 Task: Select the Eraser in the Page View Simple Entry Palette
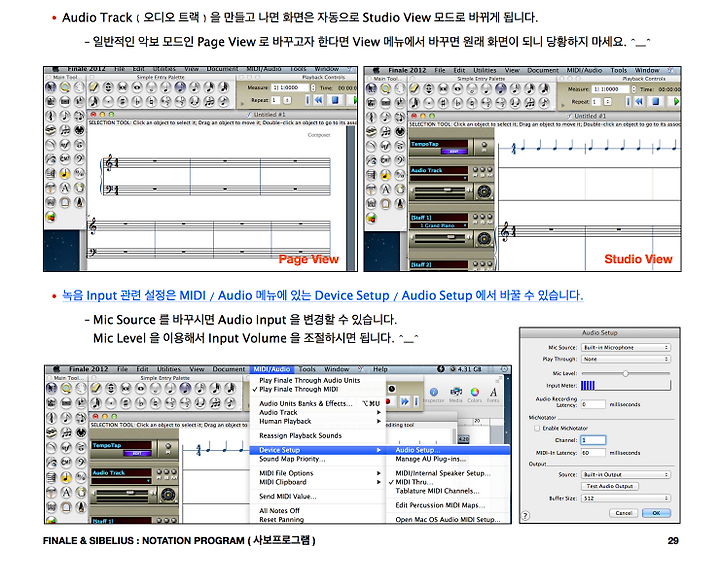94,87
